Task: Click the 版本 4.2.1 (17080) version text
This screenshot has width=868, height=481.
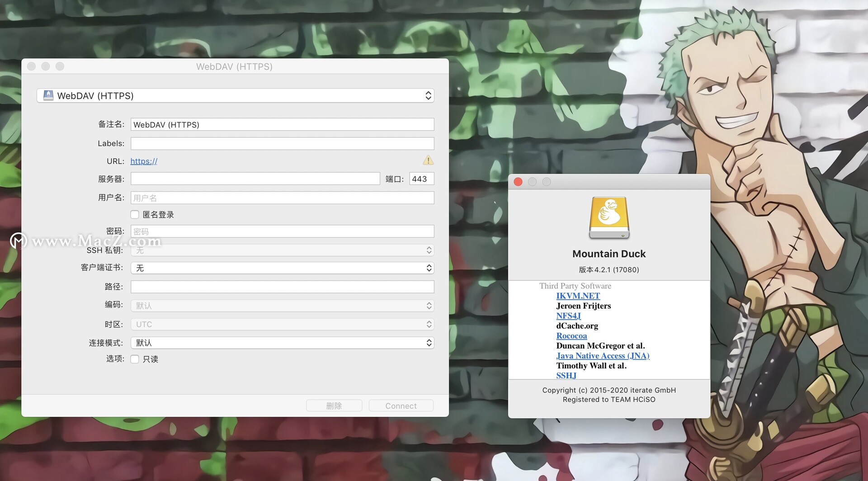Action: pos(609,269)
